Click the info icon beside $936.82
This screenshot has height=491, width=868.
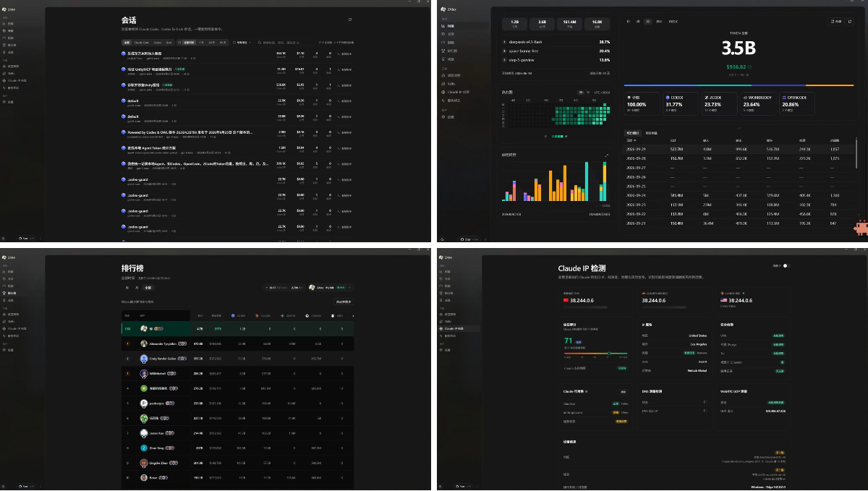[x=749, y=67]
